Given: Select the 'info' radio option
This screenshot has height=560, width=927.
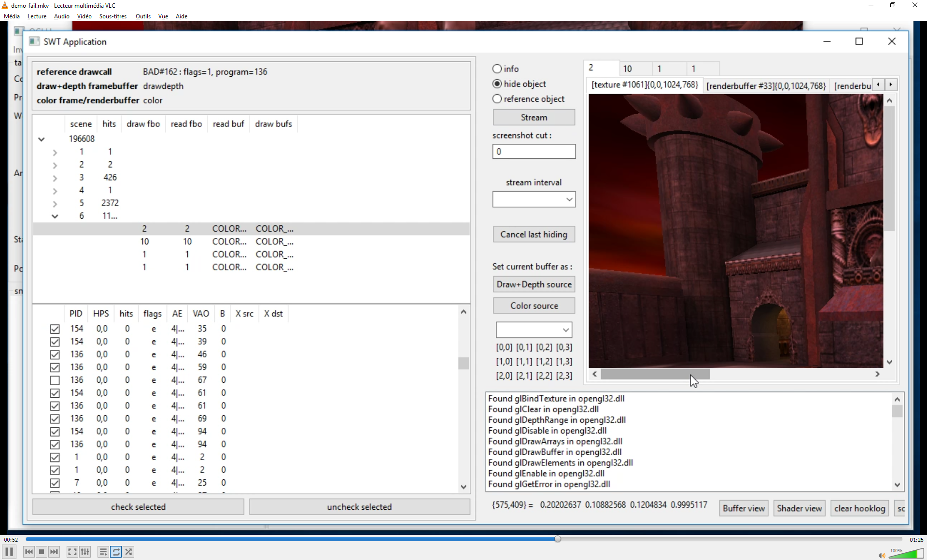Looking at the screenshot, I should [x=497, y=69].
